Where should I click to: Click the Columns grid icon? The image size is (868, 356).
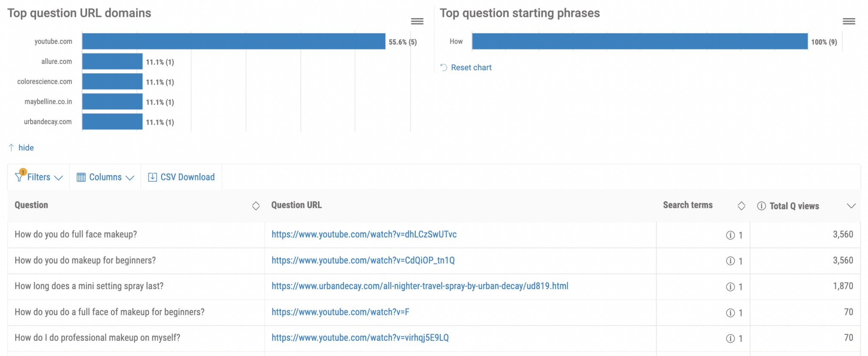pos(81,177)
